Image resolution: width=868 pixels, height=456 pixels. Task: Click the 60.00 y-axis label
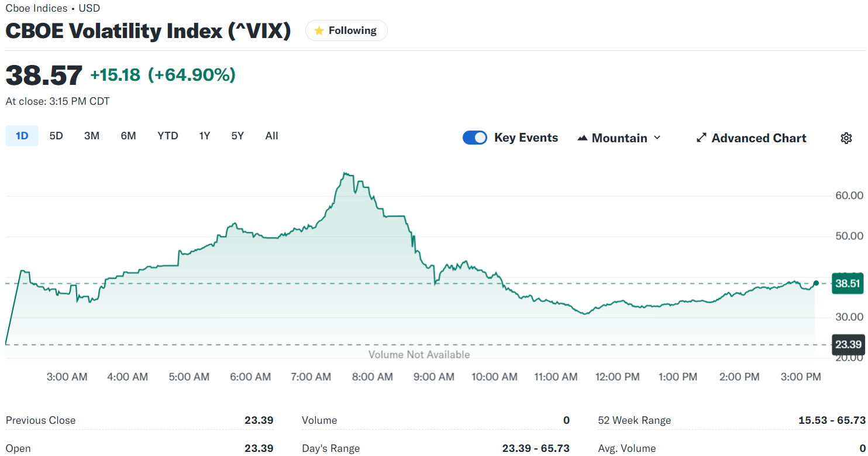tap(849, 196)
